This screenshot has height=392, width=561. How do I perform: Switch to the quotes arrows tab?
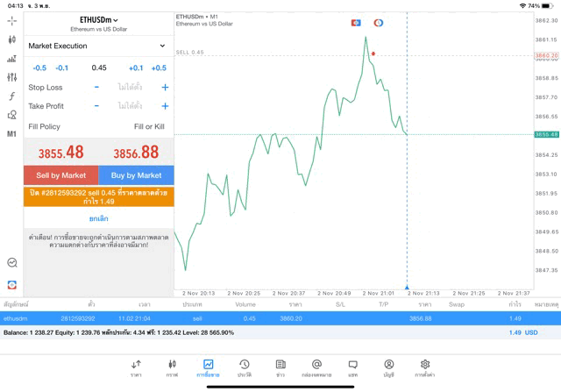tap(136, 367)
